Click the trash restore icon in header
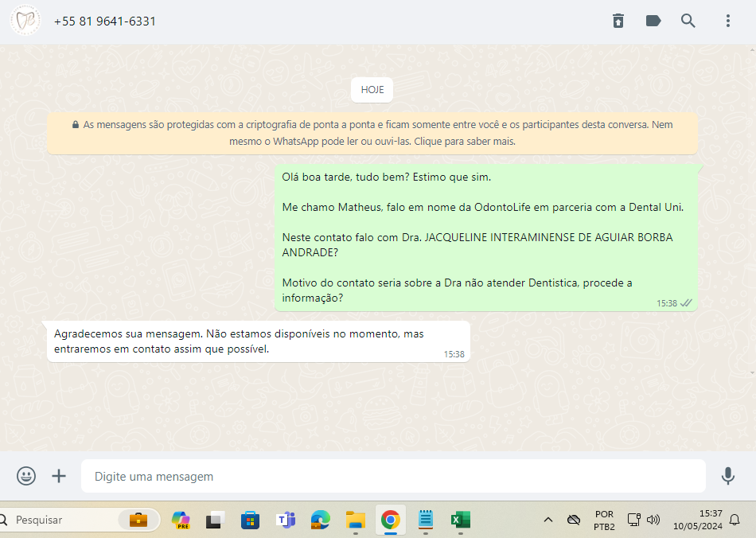The image size is (756, 538). click(x=618, y=21)
